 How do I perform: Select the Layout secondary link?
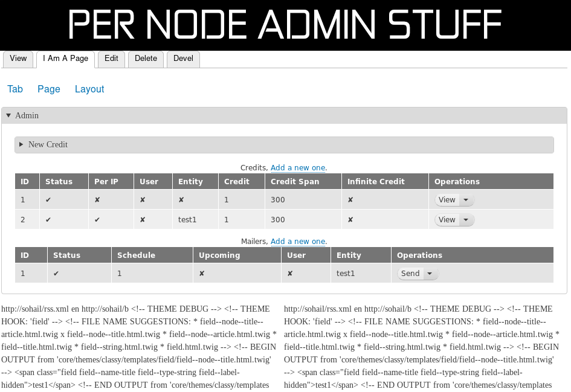(89, 89)
